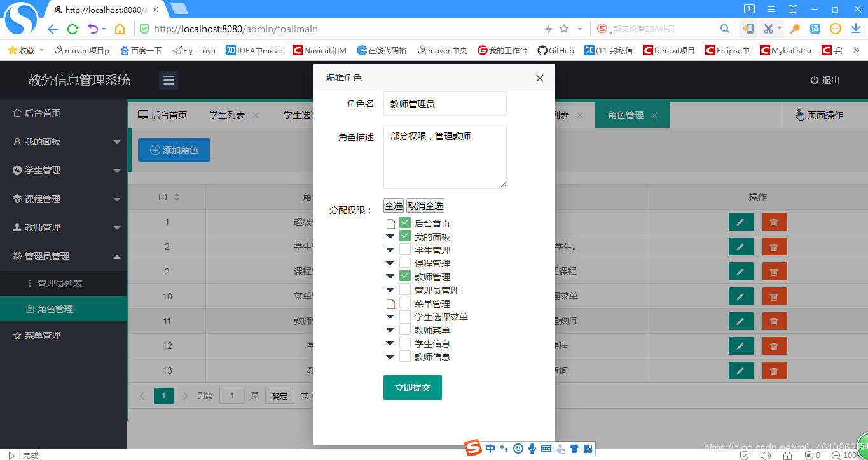This screenshot has height=460, width=868.
Task: Collapse the 学生信息 tree node arrow
Action: (390, 344)
